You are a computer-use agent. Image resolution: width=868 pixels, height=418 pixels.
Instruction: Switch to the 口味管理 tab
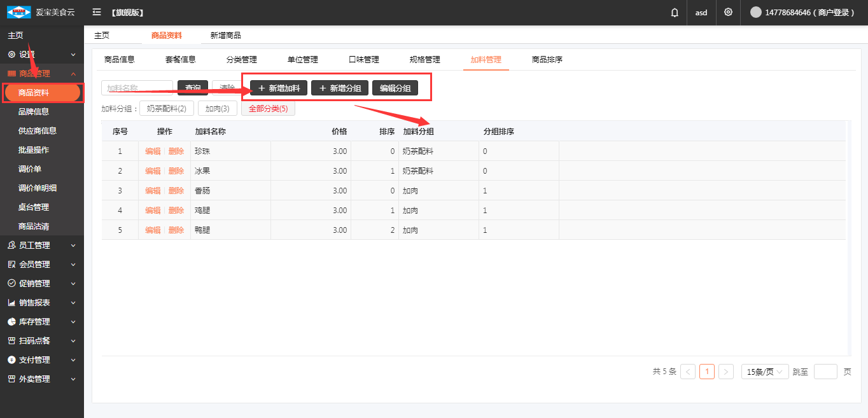[363, 60]
